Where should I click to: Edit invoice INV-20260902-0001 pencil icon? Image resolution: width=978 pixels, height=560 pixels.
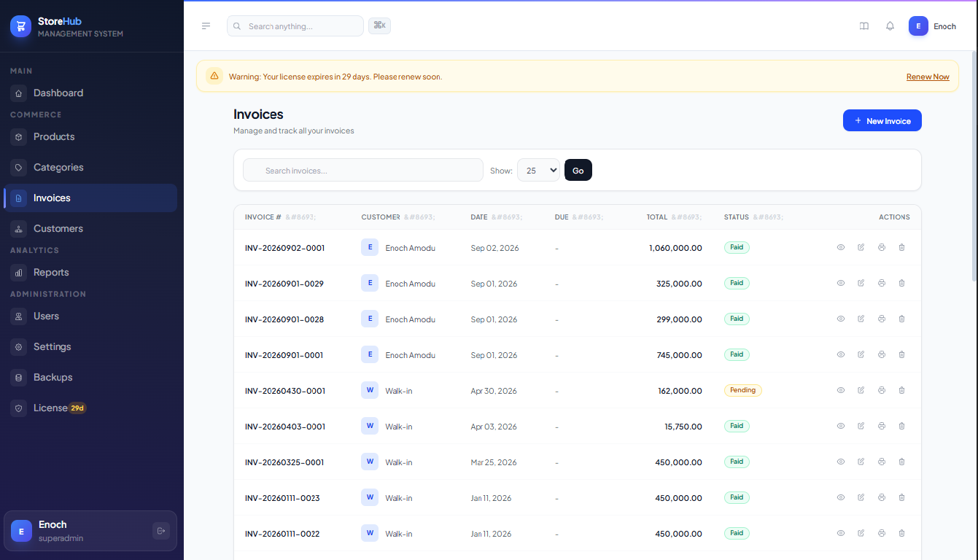861,248
